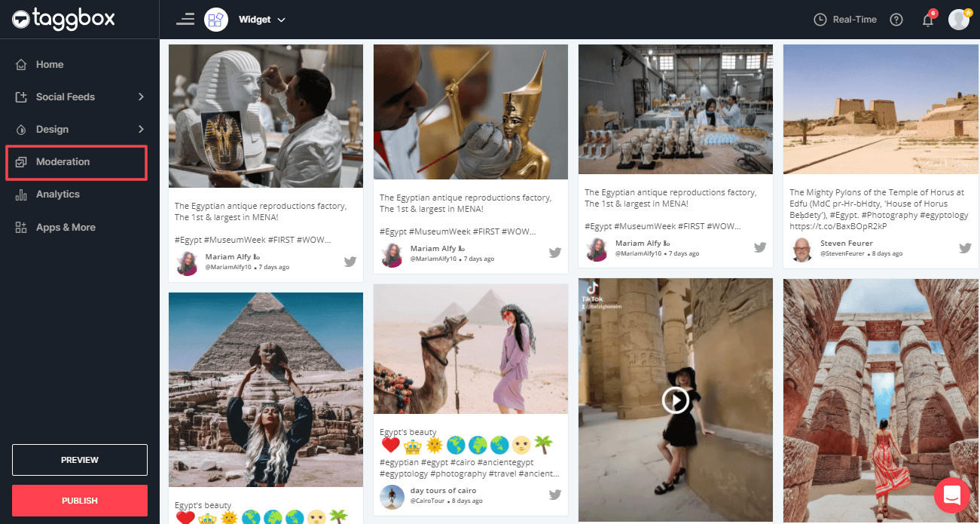Play the TikTok video post
The image size is (980, 524).
(x=675, y=400)
